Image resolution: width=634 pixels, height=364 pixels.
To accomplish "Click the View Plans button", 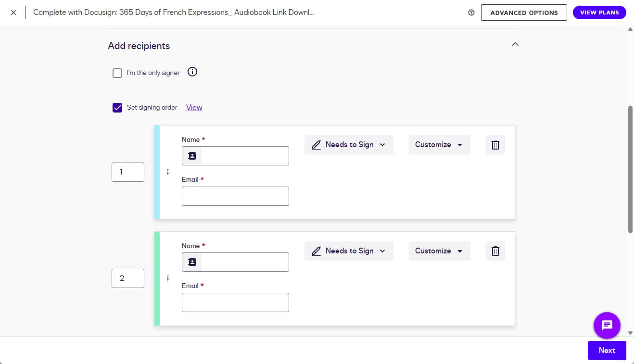I will tap(599, 13).
